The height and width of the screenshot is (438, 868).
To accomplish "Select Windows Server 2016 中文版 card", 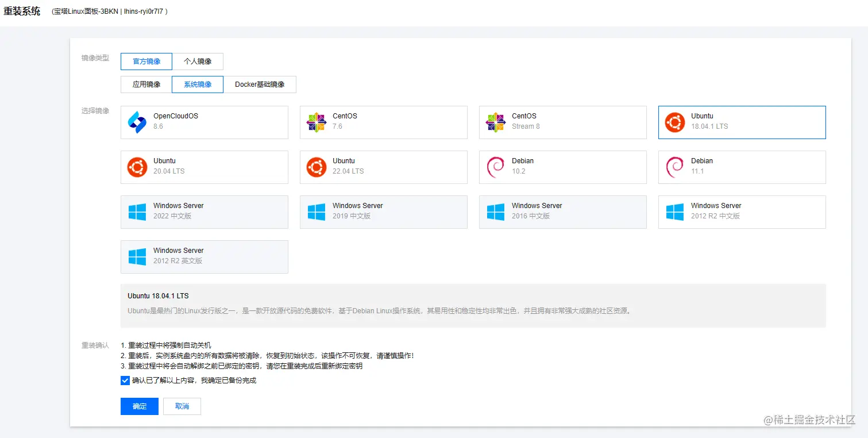I will pos(563,212).
